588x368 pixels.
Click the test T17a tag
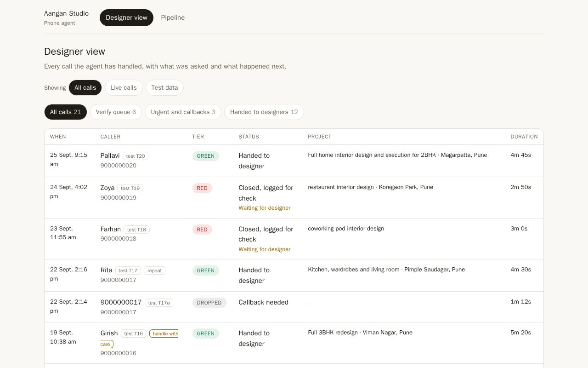pyautogui.click(x=159, y=303)
